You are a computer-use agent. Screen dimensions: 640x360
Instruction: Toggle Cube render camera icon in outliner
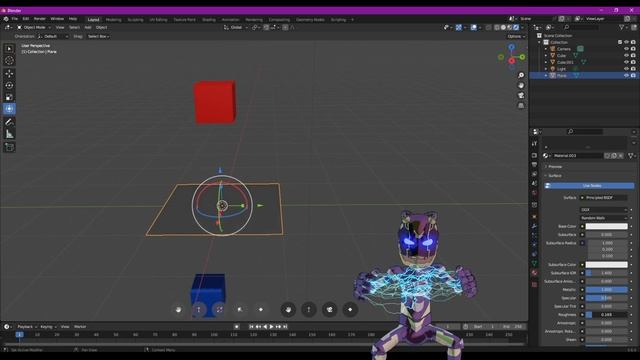633,56
